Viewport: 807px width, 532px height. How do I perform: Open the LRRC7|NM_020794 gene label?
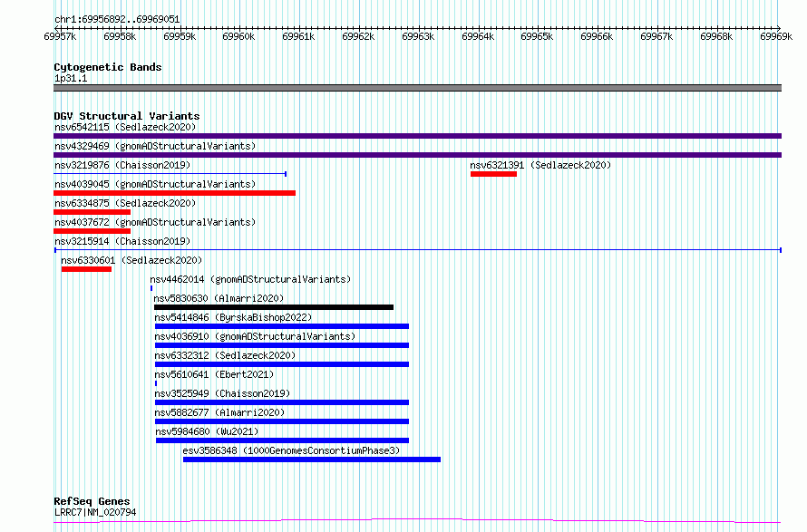click(x=95, y=512)
